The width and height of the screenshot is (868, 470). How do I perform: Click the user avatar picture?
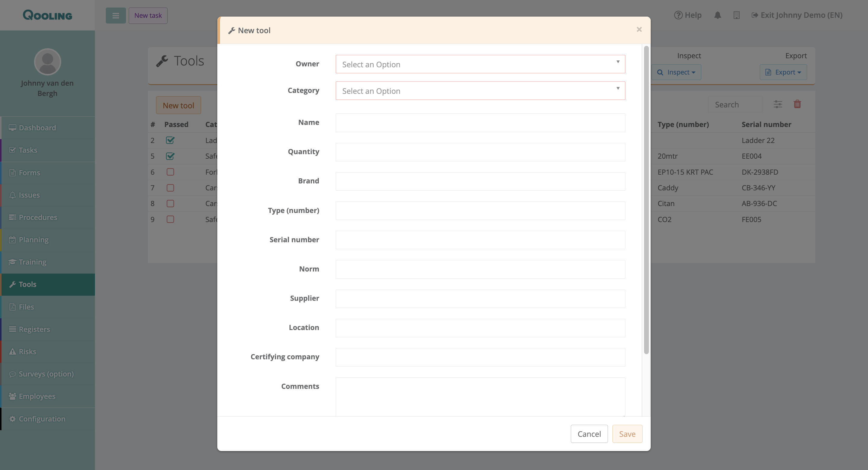tap(48, 62)
